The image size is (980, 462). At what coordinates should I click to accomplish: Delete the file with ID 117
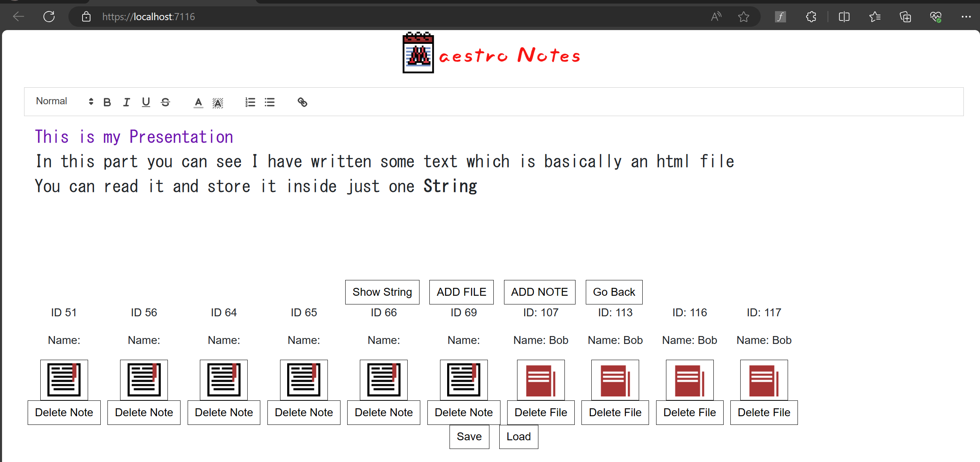pyautogui.click(x=764, y=413)
